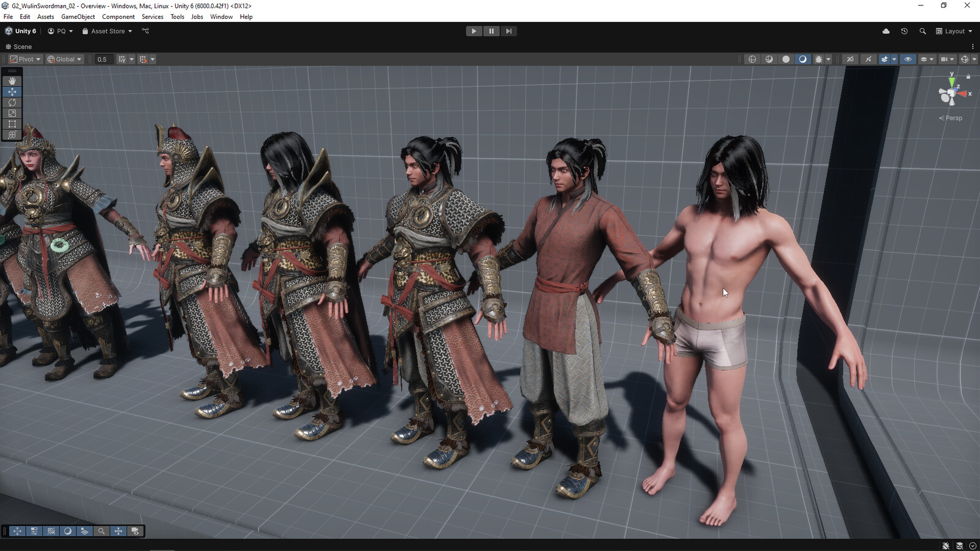Expand the gizmos dropdown arrow
This screenshot has height=551, width=980.
[x=973, y=59]
